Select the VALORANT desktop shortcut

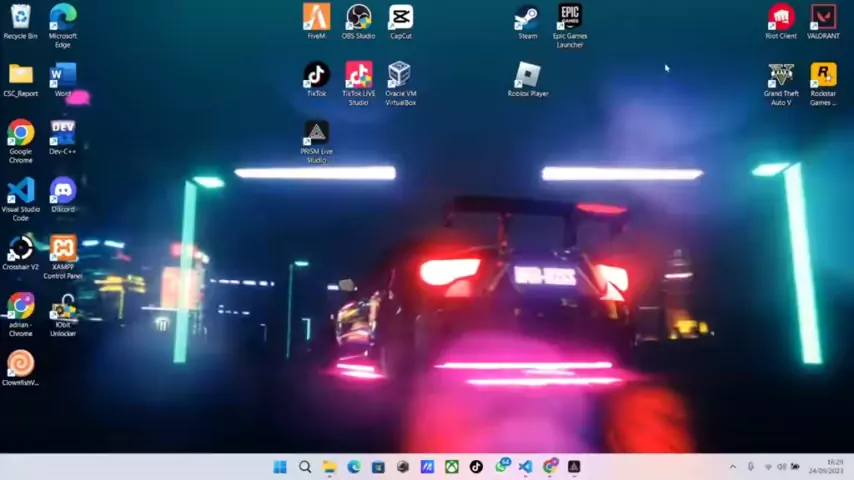point(823,18)
